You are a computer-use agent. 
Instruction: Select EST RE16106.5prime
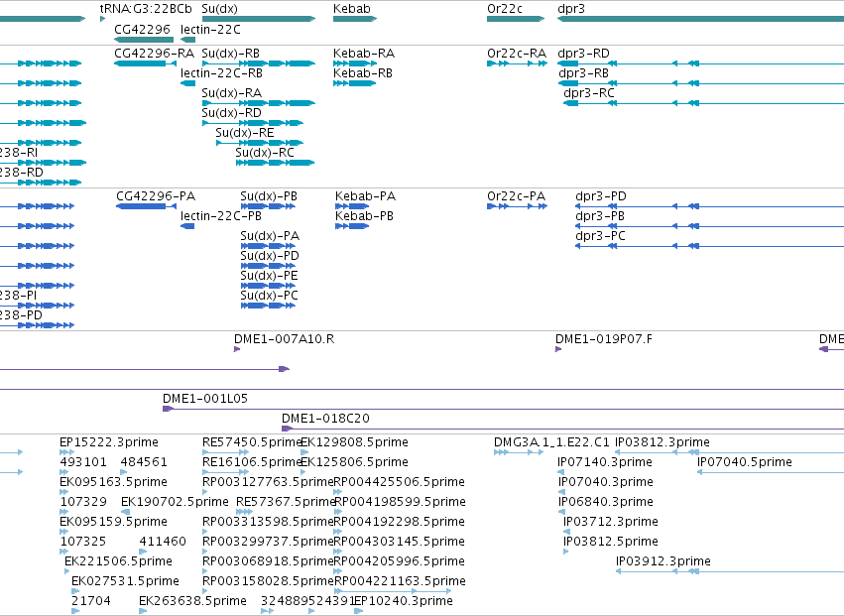(x=251, y=462)
